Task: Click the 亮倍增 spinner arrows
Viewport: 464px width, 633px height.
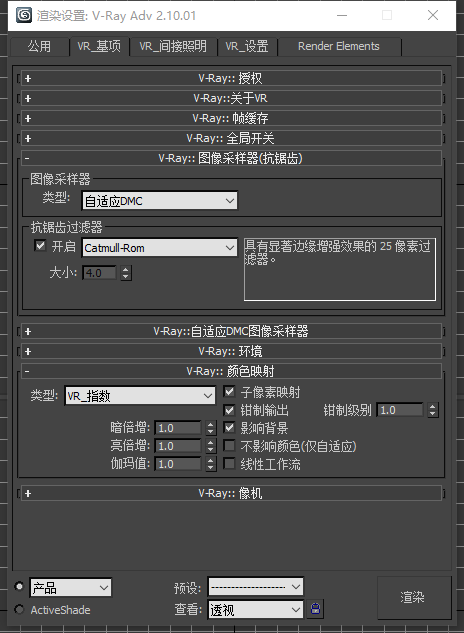Action: pyautogui.click(x=210, y=446)
